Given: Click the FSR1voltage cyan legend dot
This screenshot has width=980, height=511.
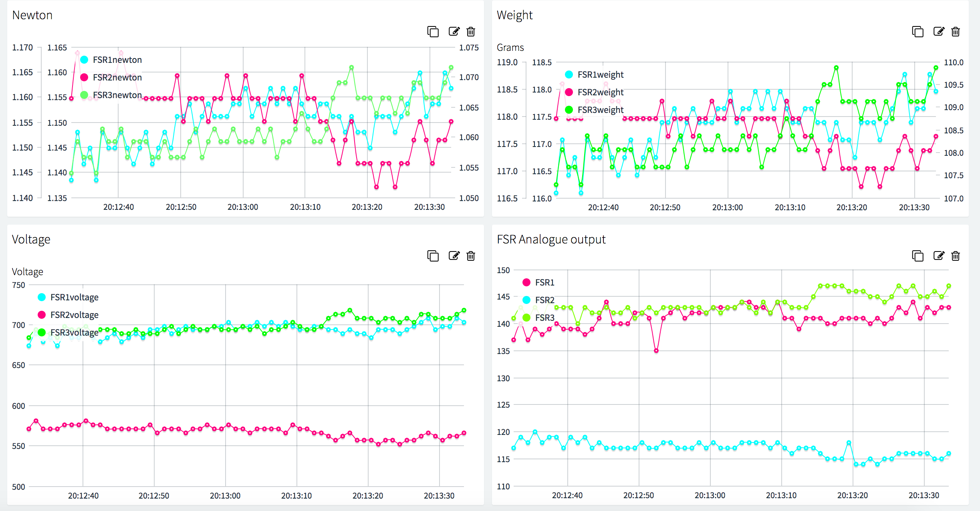Looking at the screenshot, I should (42, 298).
